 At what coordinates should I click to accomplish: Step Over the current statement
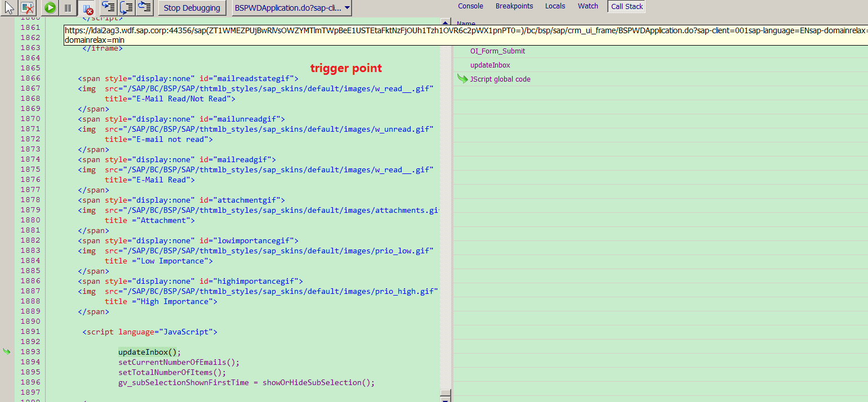[x=127, y=7]
